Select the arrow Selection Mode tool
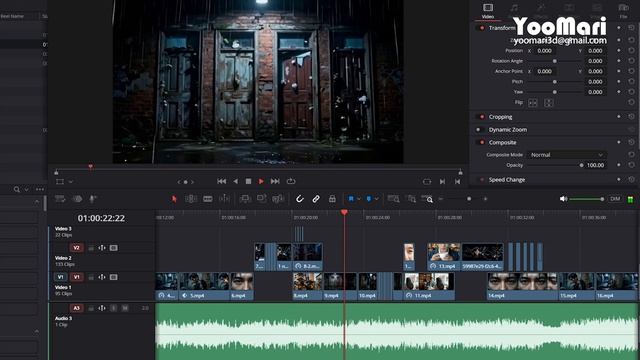This screenshot has width=640, height=360. pyautogui.click(x=174, y=199)
